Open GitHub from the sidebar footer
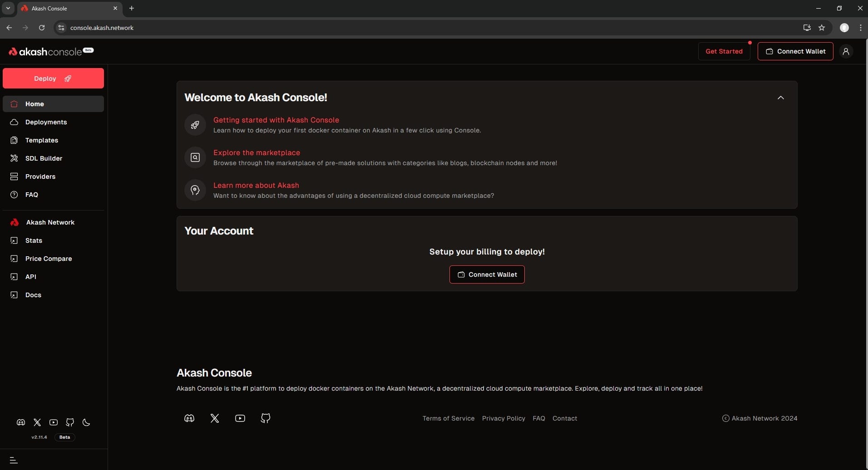The image size is (868, 470). [x=70, y=422]
